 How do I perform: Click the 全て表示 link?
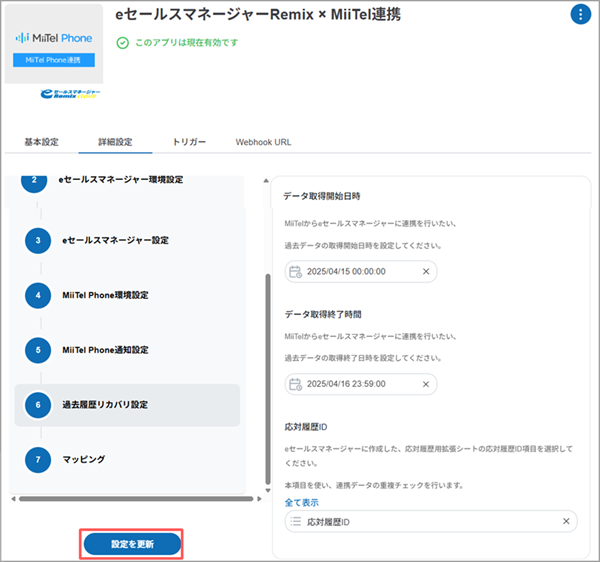302,502
